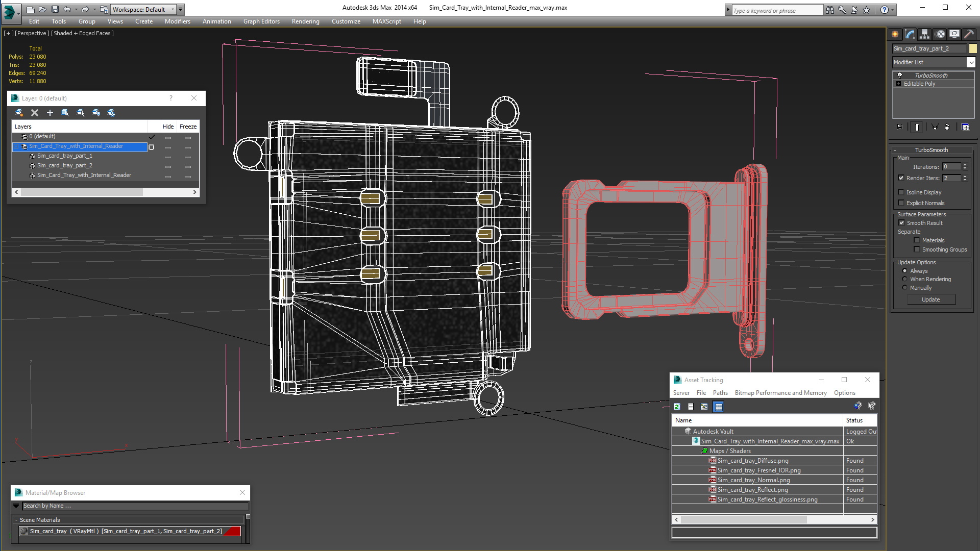This screenshot has height=551, width=980.
Task: Click the Redo arrow icon
Action: 85,9
